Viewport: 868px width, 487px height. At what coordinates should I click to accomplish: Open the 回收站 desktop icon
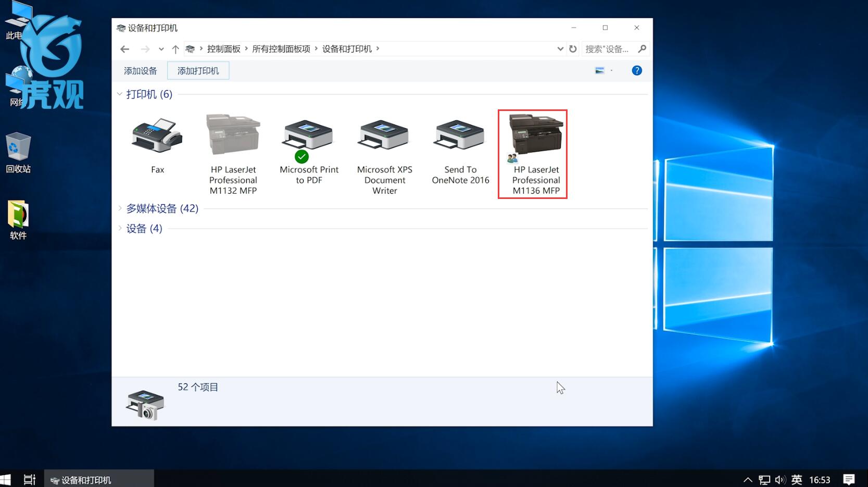(x=18, y=153)
